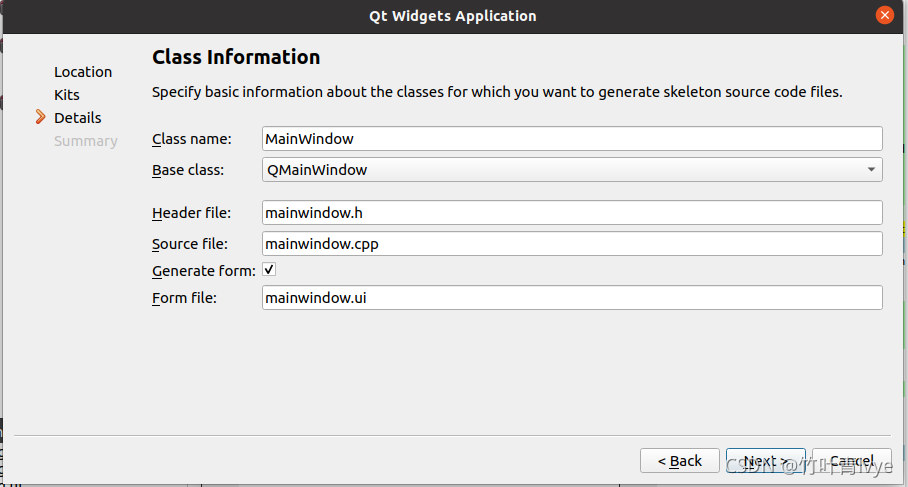Click the Generate form label
Image resolution: width=908 pixels, height=487 pixels.
coord(203,271)
